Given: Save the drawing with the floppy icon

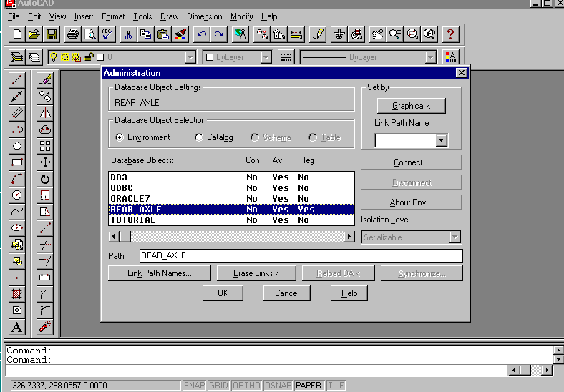Looking at the screenshot, I should pos(52,34).
